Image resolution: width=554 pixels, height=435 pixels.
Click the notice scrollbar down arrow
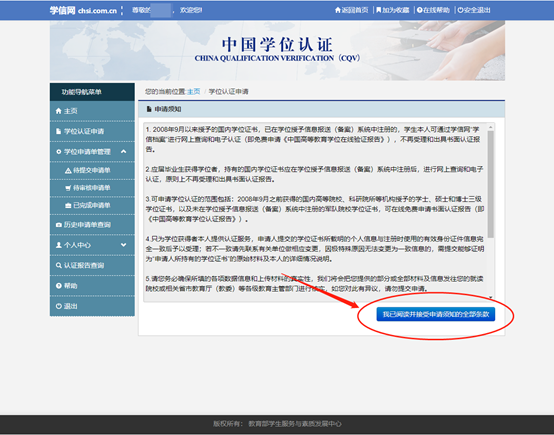[490, 298]
